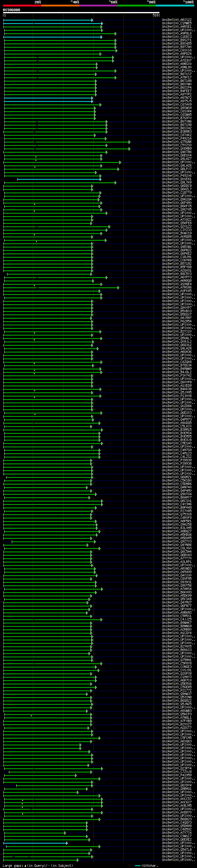Select the UniRef100_A4RSE1 hit label

coord(177,27)
